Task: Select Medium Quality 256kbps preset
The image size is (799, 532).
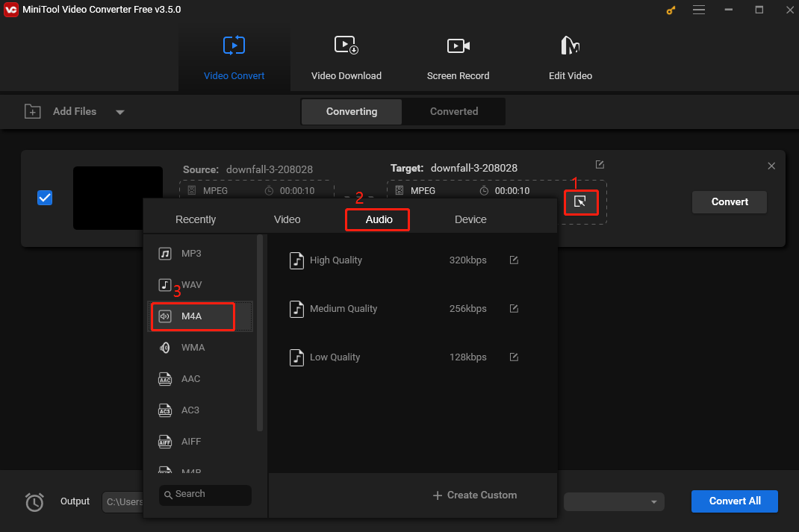Action: [x=388, y=308]
